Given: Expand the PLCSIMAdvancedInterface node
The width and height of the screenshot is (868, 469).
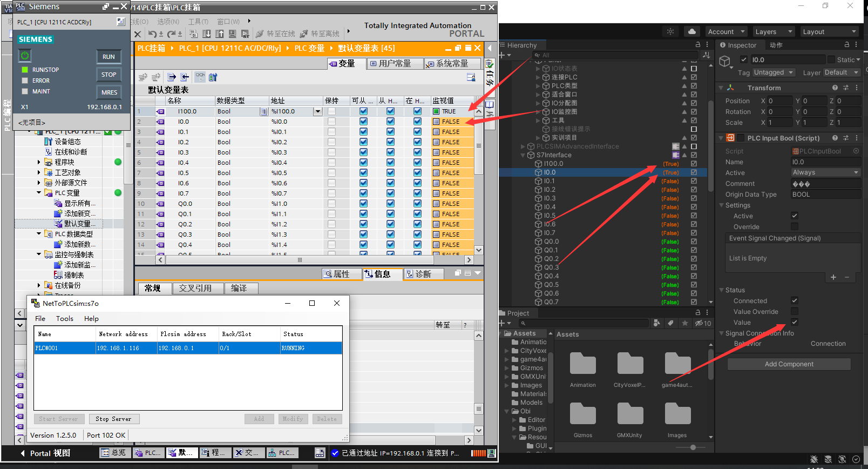Looking at the screenshot, I should pyautogui.click(x=523, y=146).
